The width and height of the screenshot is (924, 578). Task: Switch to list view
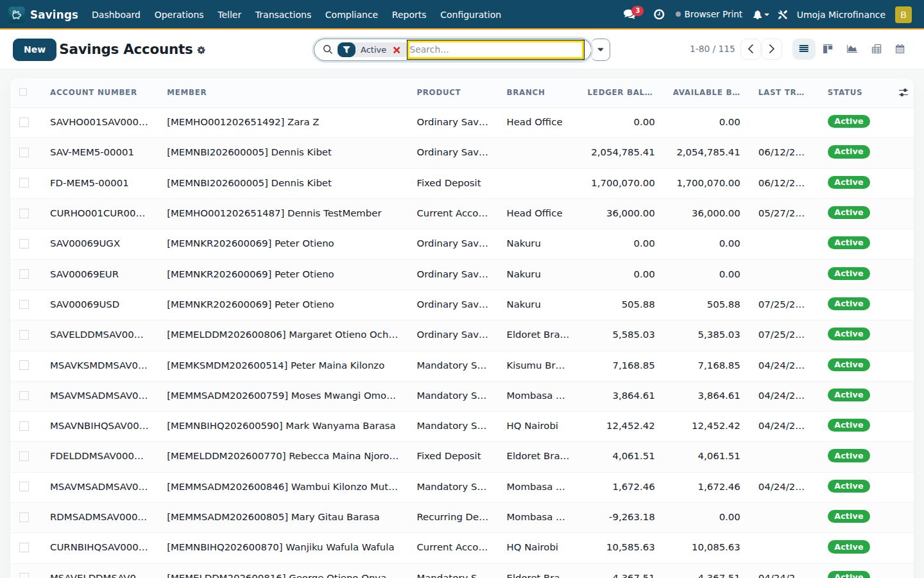(x=803, y=49)
